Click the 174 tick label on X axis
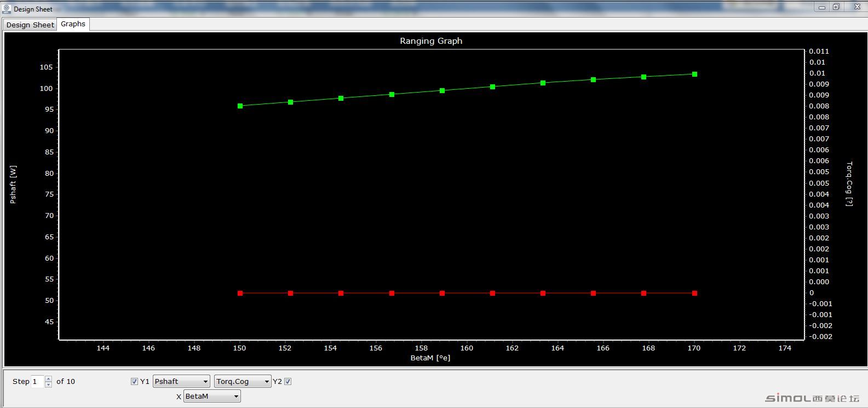868x408 pixels. coord(785,348)
